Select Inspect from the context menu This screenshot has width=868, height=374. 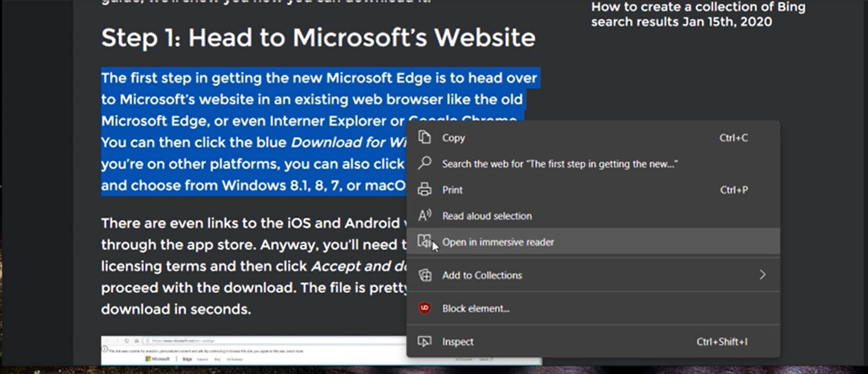[x=593, y=341]
